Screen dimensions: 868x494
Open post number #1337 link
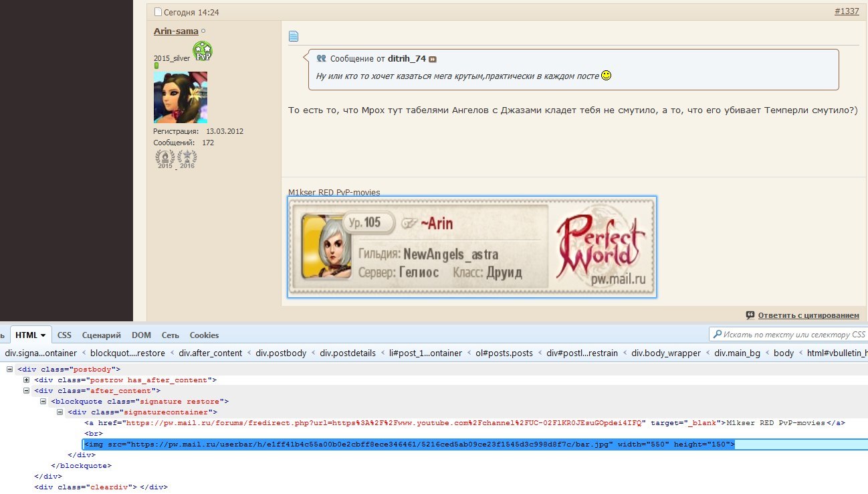point(847,12)
